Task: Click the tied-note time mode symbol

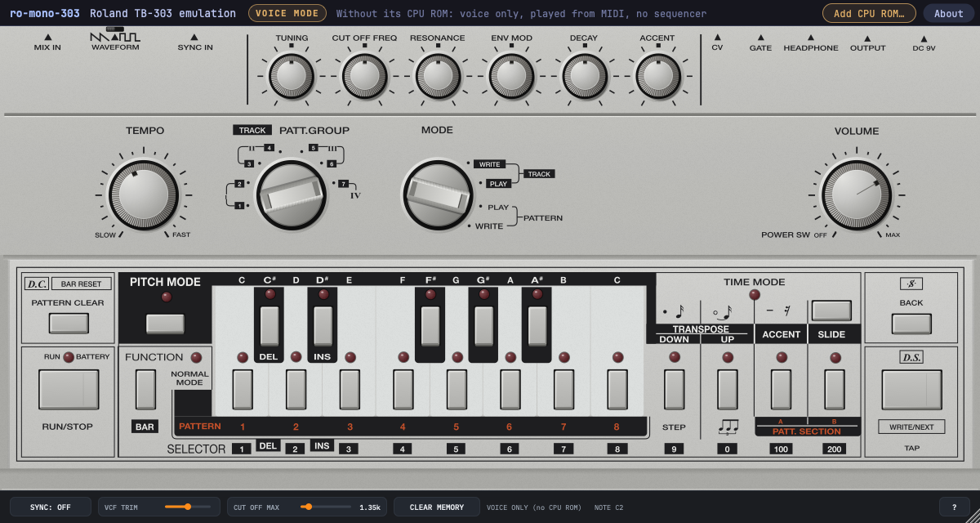Action: click(723, 311)
